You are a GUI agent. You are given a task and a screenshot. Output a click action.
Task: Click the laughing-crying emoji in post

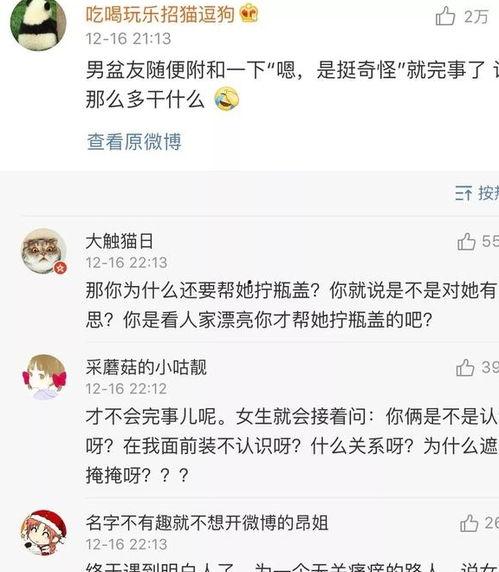click(x=227, y=99)
